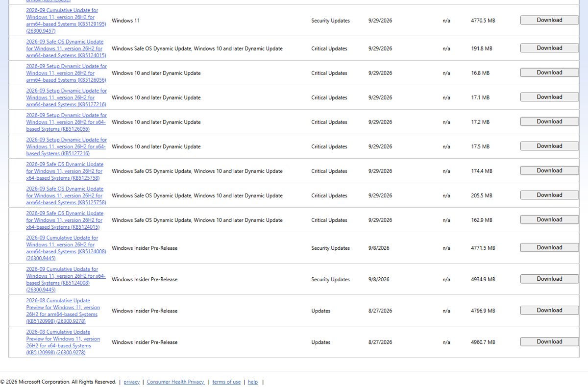
Task: Click Download for the 17.2 MB update
Action: (x=549, y=121)
